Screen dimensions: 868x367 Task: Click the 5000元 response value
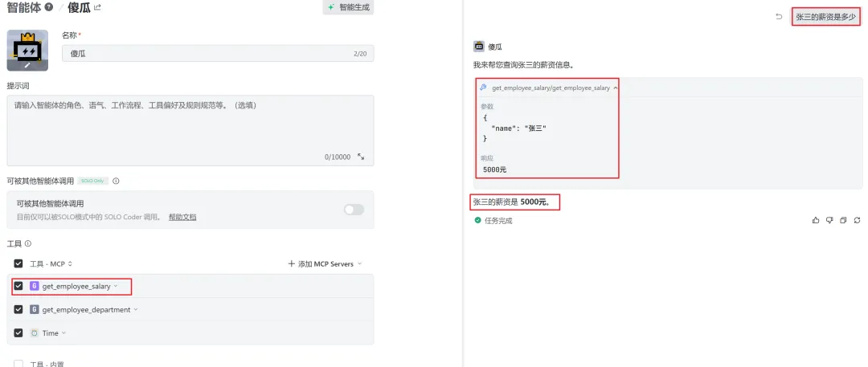point(494,169)
